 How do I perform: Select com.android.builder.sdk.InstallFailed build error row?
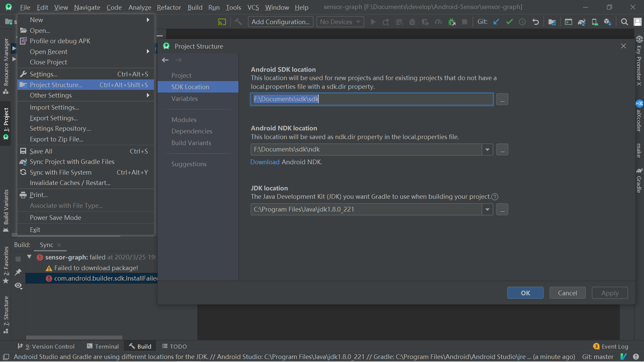[x=91, y=278]
